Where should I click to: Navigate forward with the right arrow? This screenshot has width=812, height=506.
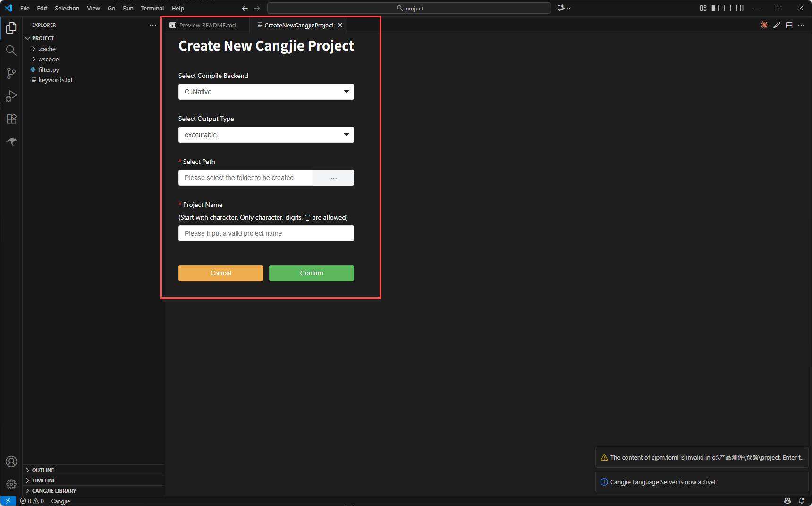click(x=257, y=8)
